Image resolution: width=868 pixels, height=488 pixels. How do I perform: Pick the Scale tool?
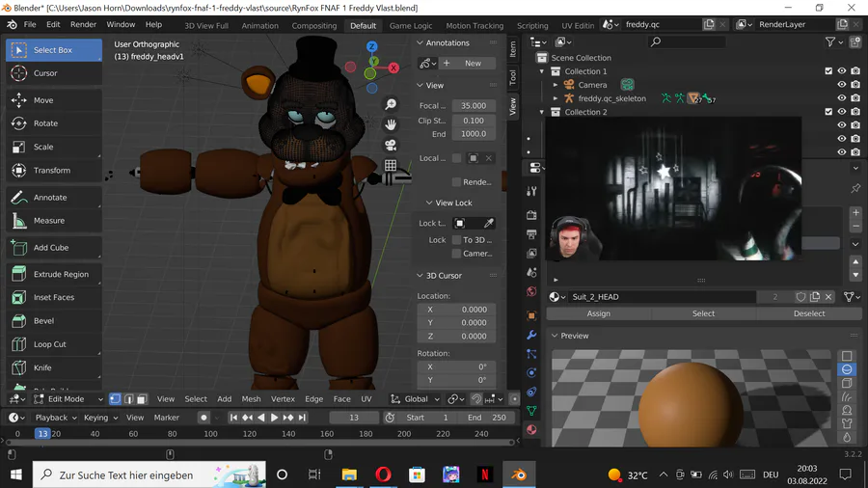54,147
